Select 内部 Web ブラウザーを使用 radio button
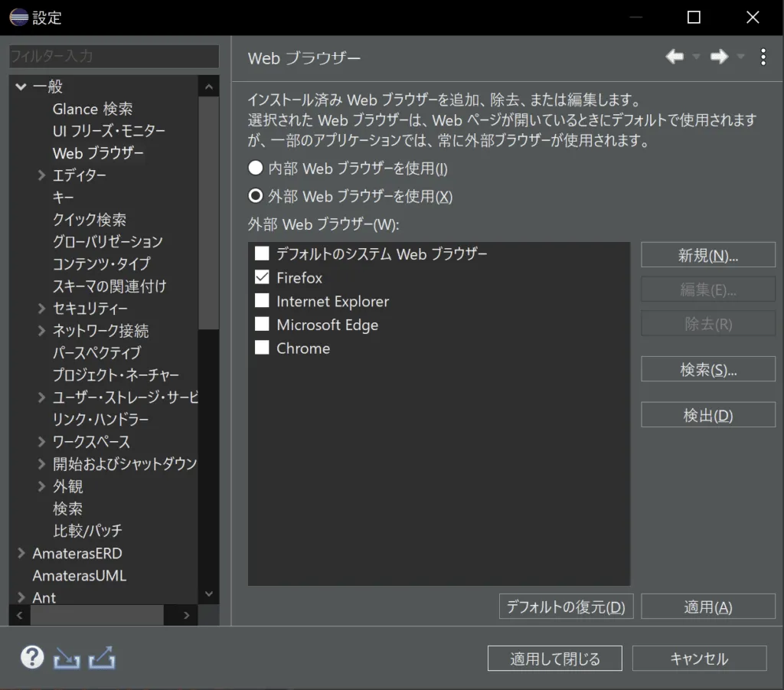The image size is (784, 690). pos(256,168)
